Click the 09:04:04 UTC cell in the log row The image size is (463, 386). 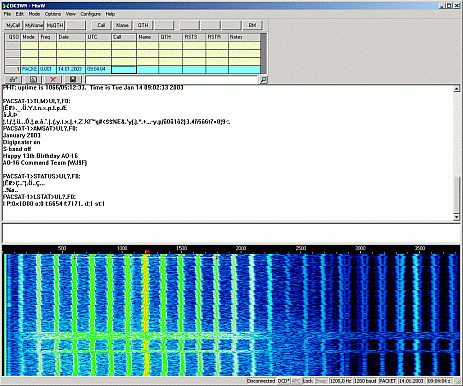tap(98, 69)
